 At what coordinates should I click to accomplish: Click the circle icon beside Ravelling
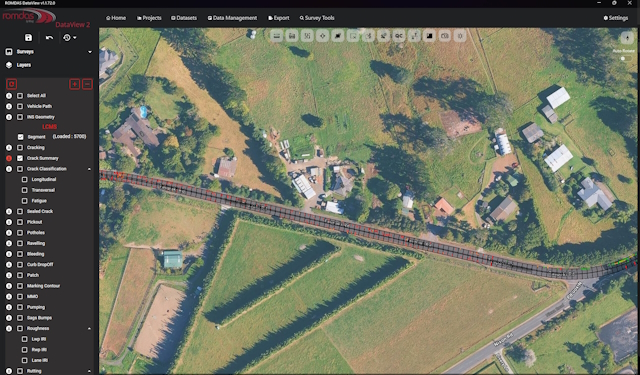click(9, 243)
